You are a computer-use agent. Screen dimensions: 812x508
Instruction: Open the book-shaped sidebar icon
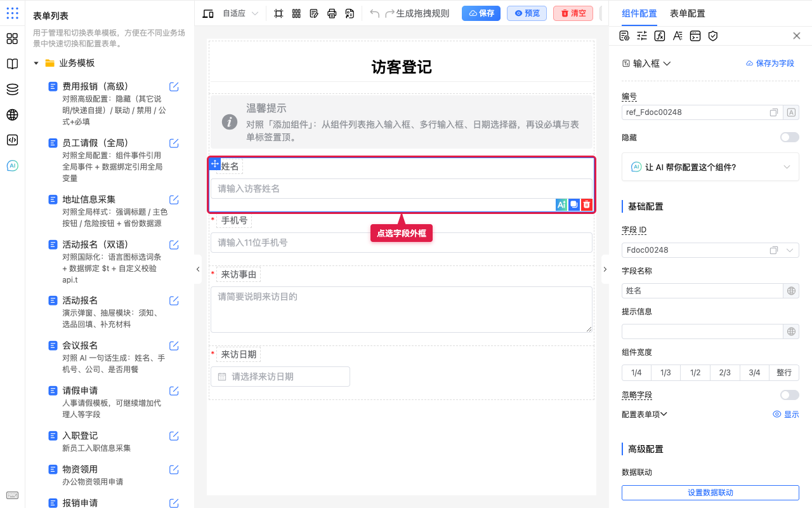(x=12, y=64)
